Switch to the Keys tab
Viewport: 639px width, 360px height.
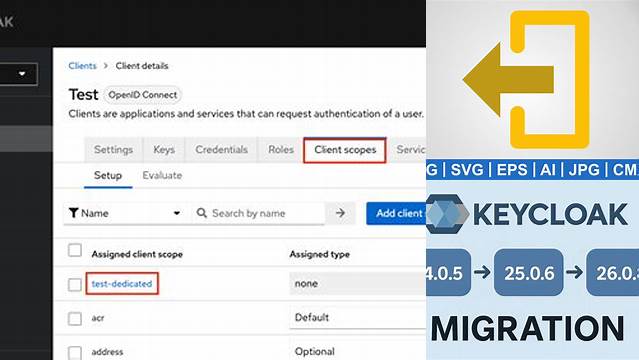pos(164,150)
